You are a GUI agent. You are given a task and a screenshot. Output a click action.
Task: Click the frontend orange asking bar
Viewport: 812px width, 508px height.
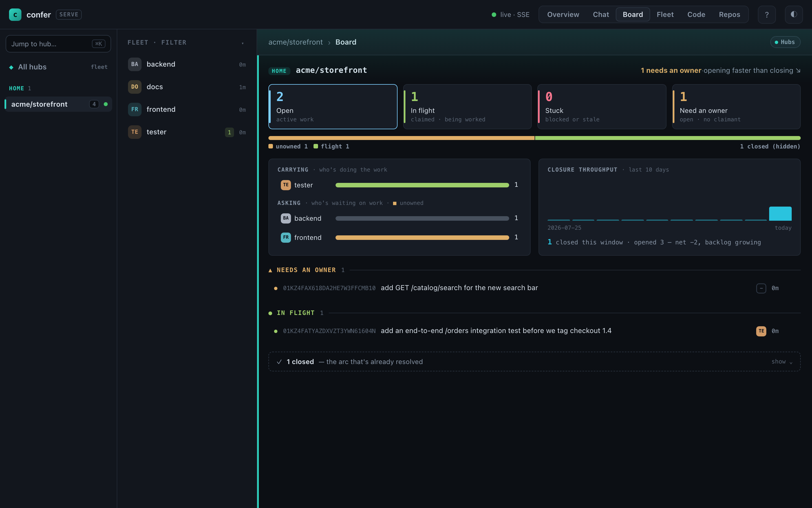click(x=422, y=238)
